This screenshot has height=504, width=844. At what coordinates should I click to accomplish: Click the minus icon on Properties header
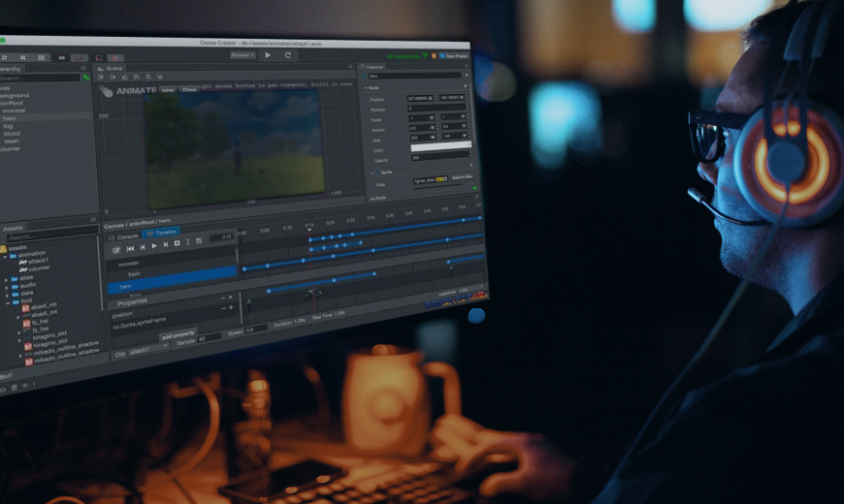[223, 298]
